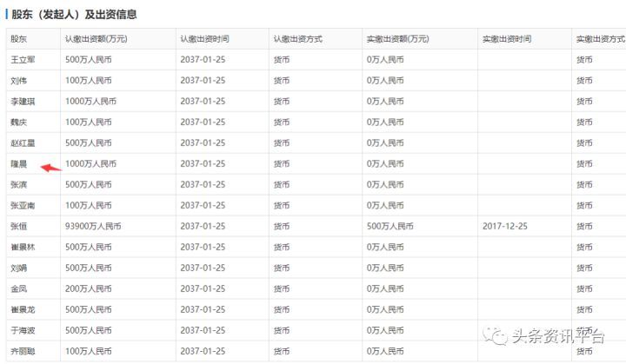Click 1000万人民币 in 李建琪's row
Image resolution: width=626 pixels, height=364 pixels.
(90, 102)
